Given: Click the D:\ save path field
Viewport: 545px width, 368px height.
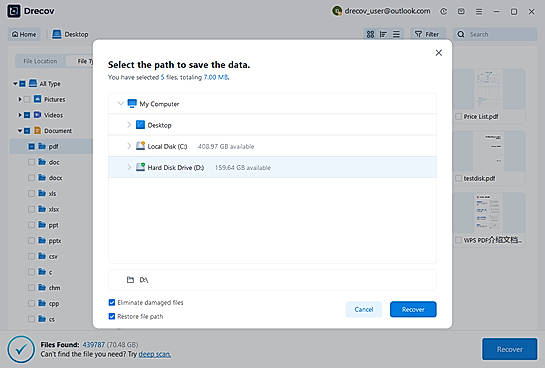Looking at the screenshot, I should click(272, 280).
